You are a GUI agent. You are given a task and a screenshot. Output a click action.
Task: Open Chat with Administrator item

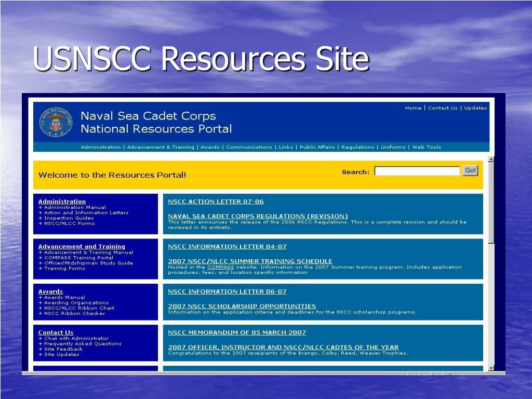(x=76, y=339)
